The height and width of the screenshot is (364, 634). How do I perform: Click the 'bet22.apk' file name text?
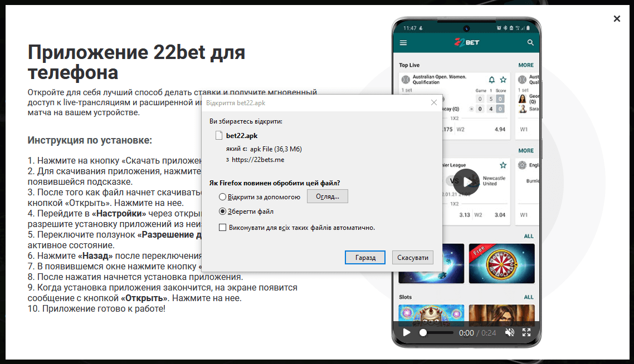click(x=242, y=136)
